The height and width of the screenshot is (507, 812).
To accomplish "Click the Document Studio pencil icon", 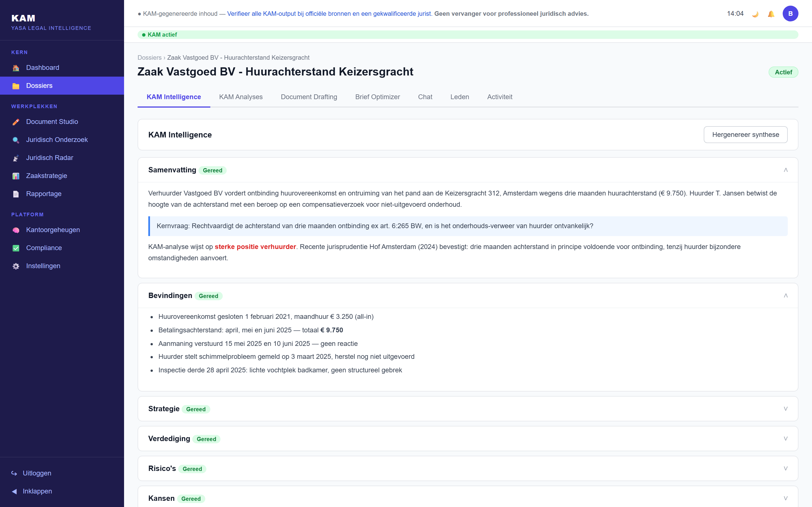I will (x=16, y=122).
